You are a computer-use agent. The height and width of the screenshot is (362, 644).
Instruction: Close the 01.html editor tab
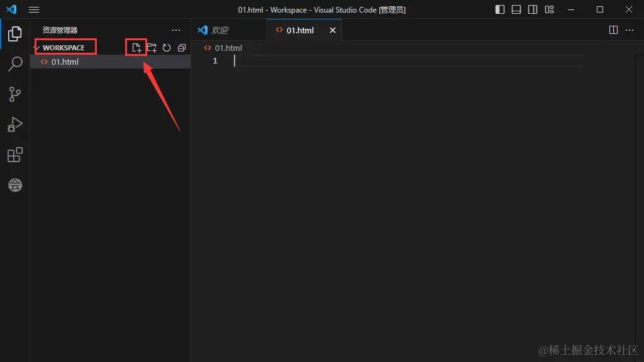tap(333, 30)
